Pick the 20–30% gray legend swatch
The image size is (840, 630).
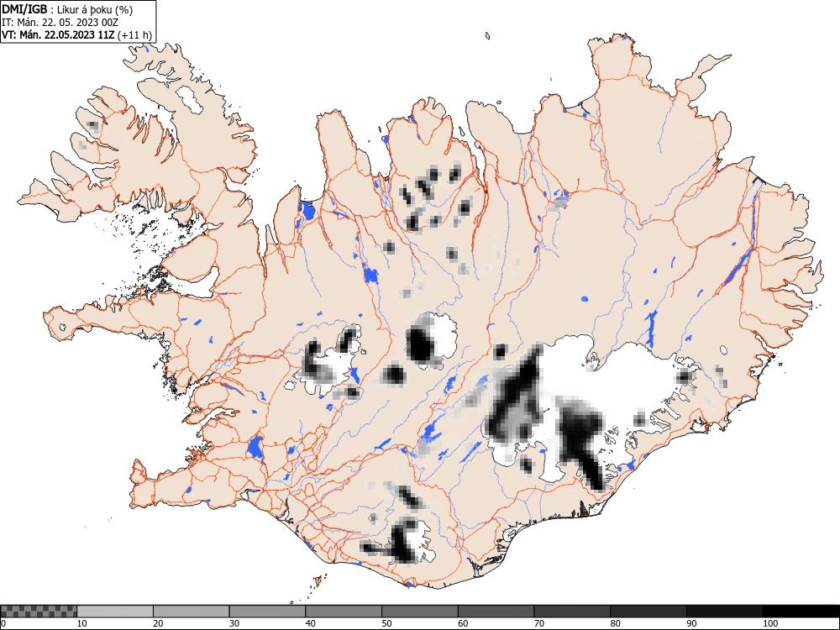(x=192, y=612)
